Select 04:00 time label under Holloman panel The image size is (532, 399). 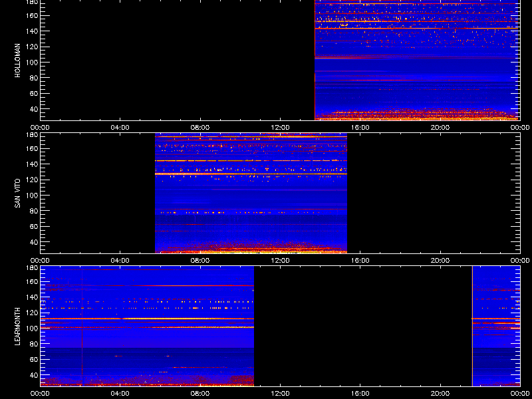coord(120,128)
